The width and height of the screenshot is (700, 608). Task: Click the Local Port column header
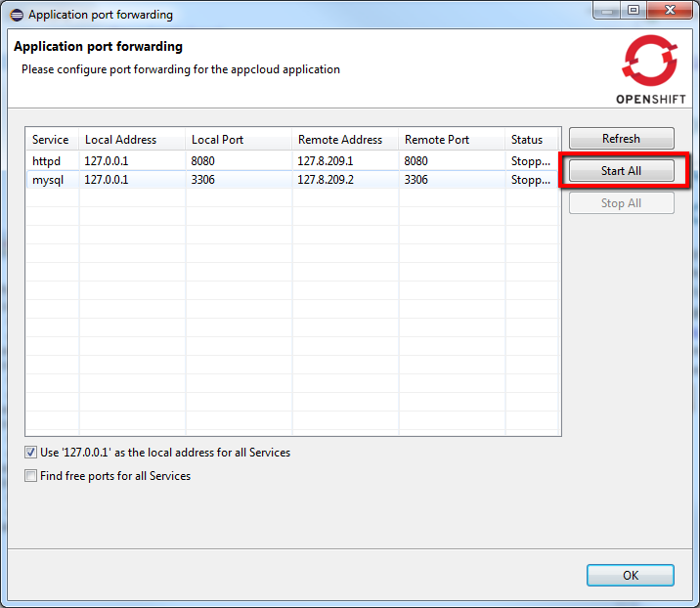click(x=218, y=140)
